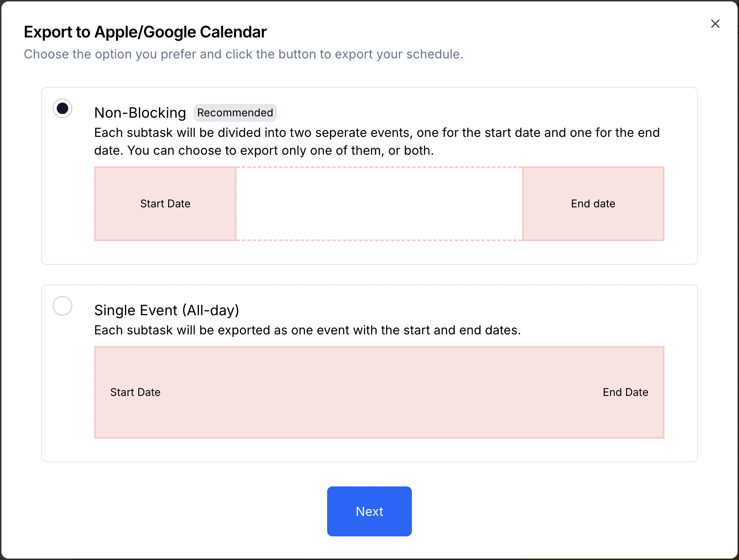Viewport: 739px width, 560px height.
Task: Click the middle of the Single Event pink bar
Action: point(379,392)
